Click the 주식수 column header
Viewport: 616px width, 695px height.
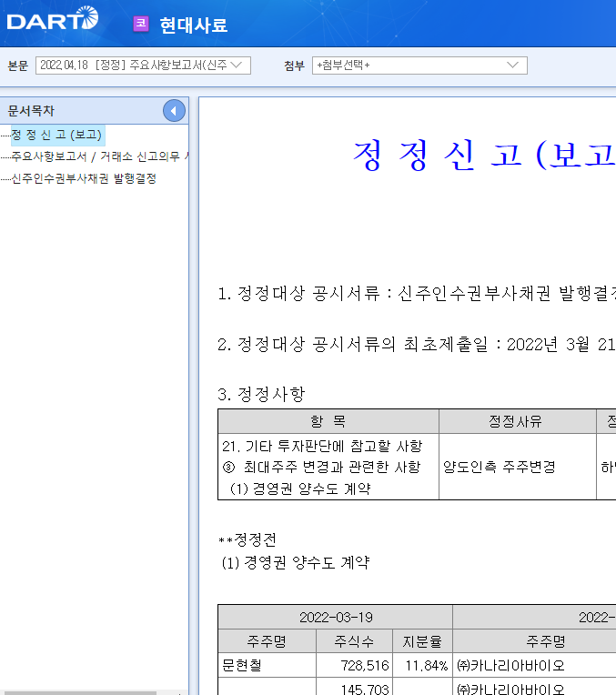point(354,641)
